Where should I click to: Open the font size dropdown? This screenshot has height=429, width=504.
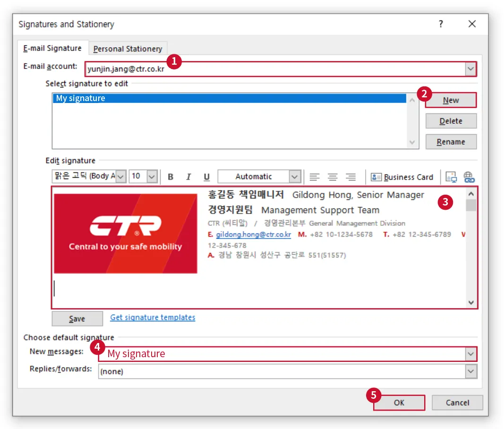click(152, 177)
